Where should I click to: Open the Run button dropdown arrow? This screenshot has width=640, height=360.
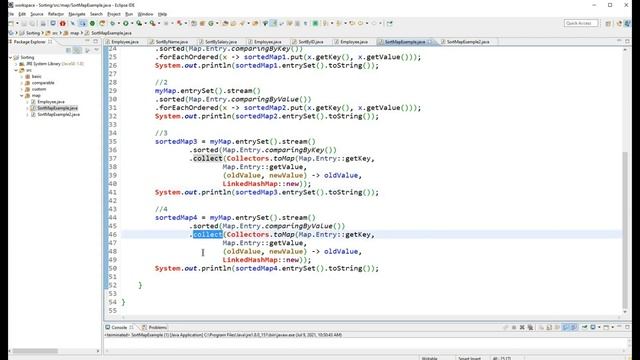(x=131, y=23)
